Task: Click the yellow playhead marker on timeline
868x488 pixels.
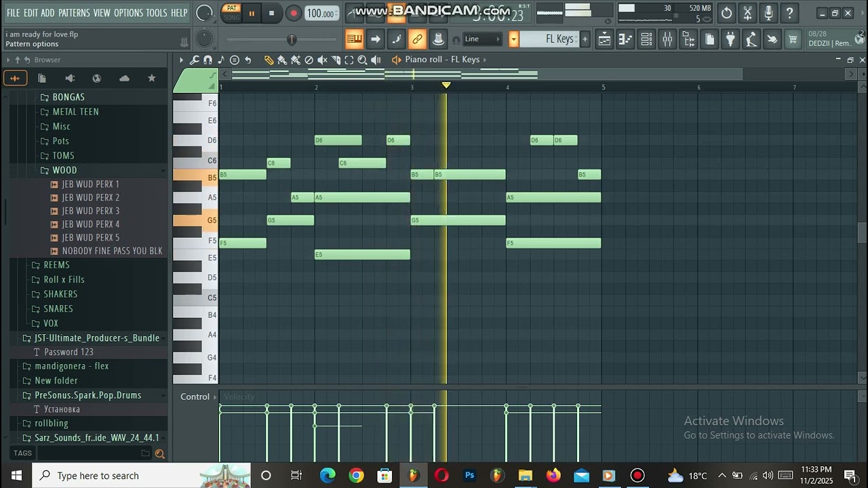Action: [446, 85]
